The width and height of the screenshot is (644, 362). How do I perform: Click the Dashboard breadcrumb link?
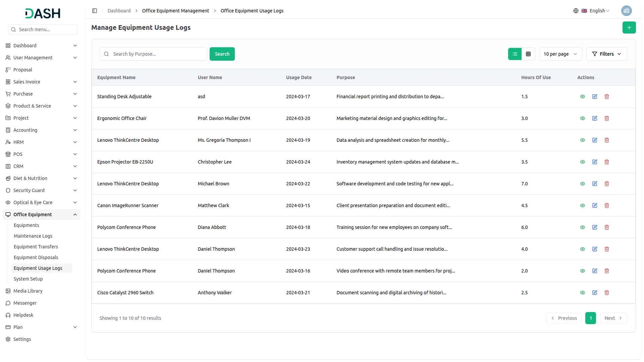[x=119, y=11]
